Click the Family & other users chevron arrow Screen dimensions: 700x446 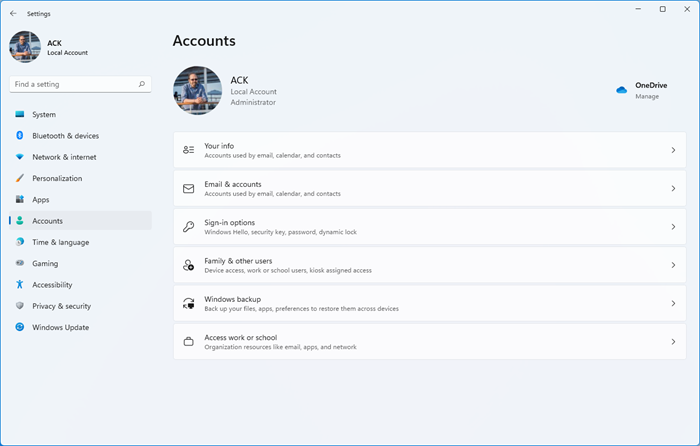pos(673,265)
